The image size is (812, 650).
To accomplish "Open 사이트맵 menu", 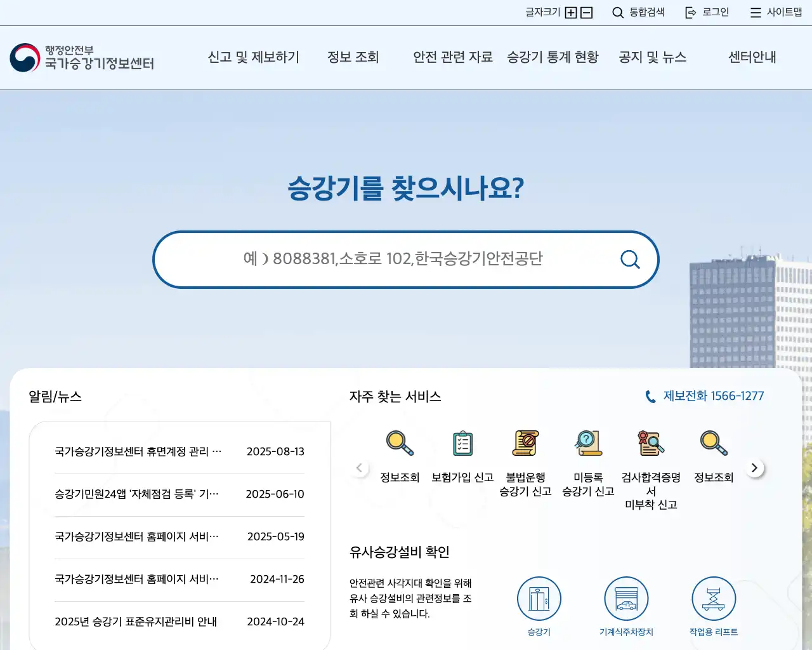I will 776,12.
